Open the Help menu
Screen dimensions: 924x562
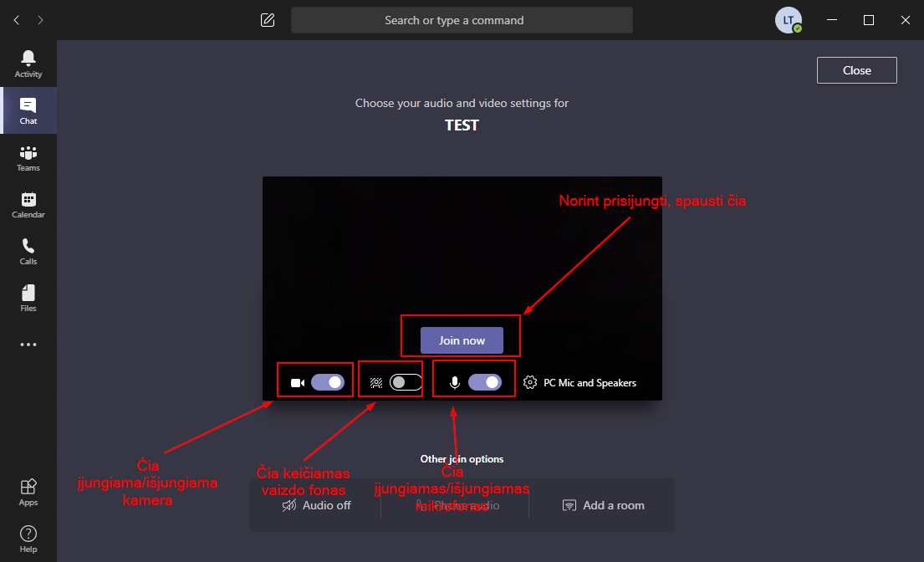pos(28,539)
